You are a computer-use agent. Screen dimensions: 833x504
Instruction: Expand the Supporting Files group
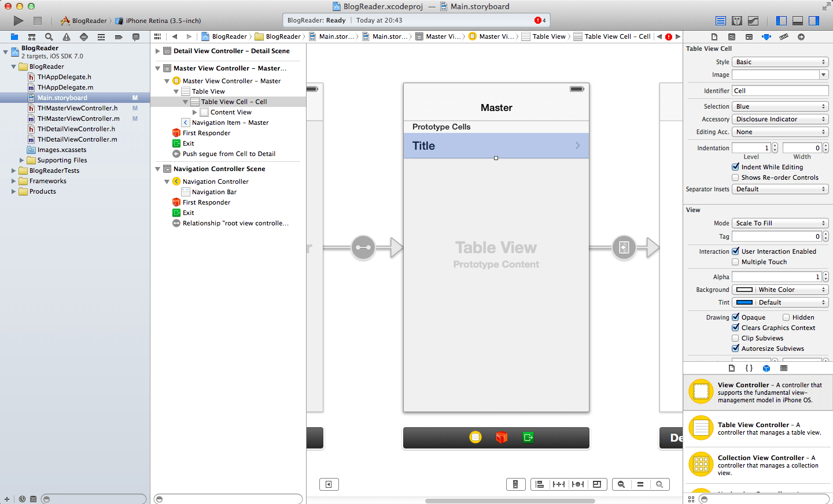click(22, 160)
